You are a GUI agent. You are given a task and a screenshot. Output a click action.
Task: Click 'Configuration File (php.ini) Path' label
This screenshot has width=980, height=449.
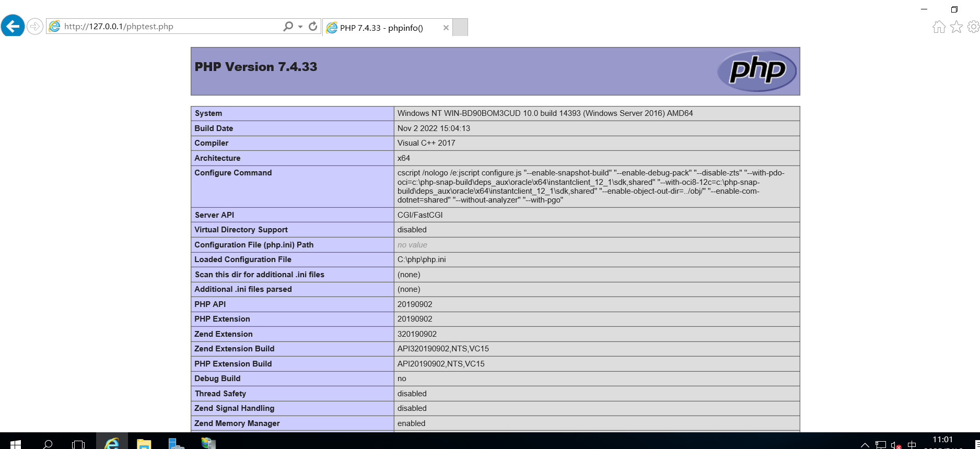pyautogui.click(x=254, y=245)
